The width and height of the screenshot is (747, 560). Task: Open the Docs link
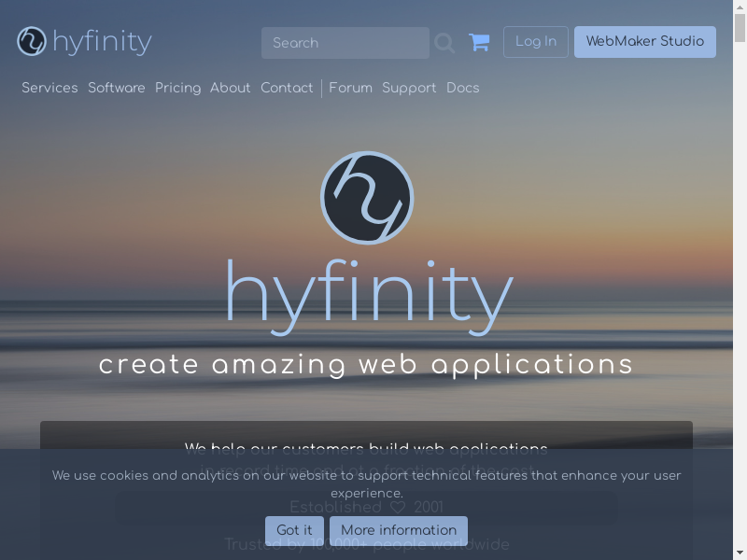click(462, 88)
